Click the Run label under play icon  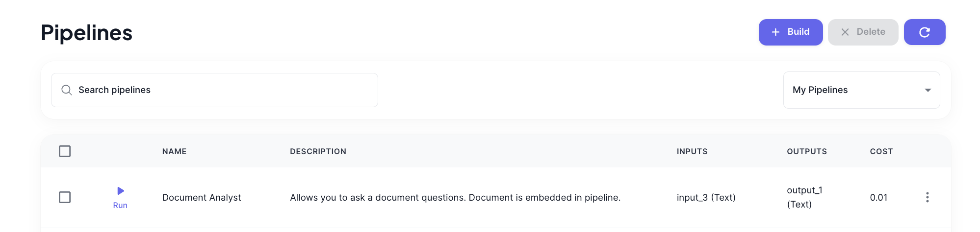[120, 206]
